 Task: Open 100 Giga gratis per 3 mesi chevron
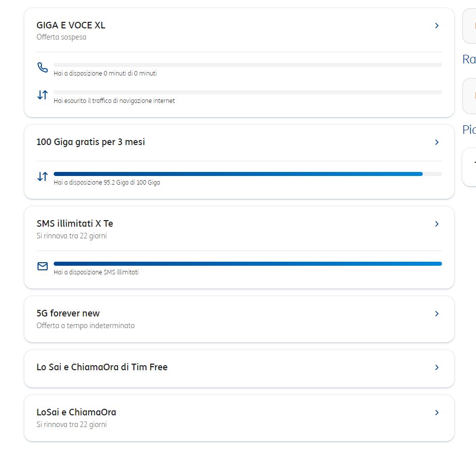(x=437, y=143)
